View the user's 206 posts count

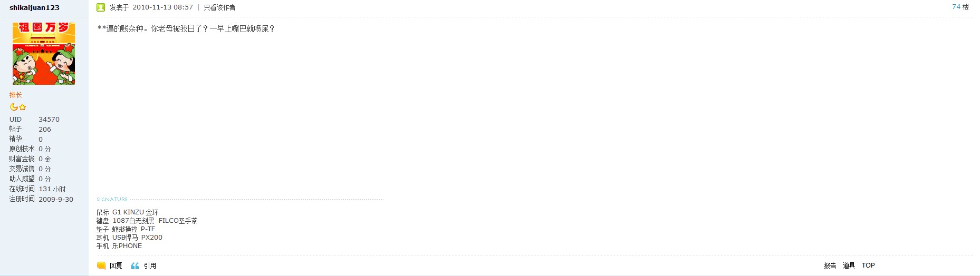[x=45, y=130]
